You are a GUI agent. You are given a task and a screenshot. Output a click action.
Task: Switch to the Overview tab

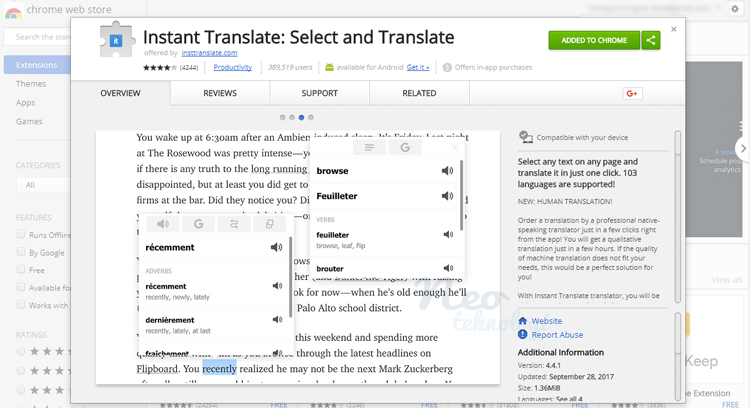pyautogui.click(x=121, y=93)
